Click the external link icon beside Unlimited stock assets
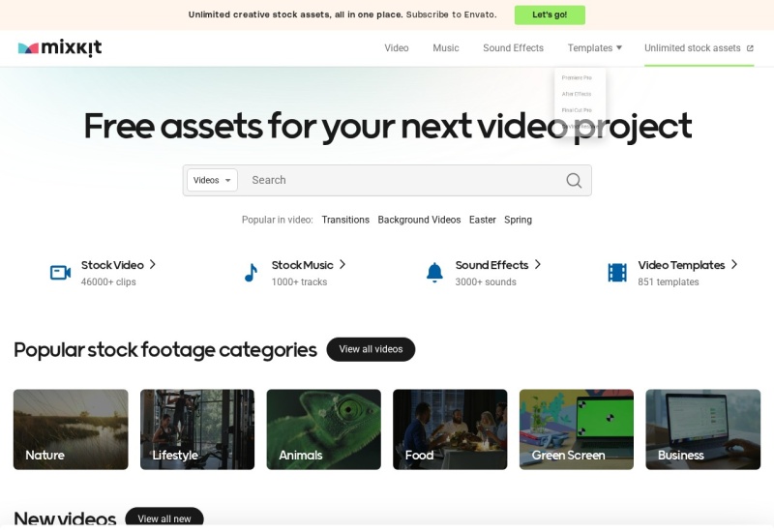 (x=750, y=48)
